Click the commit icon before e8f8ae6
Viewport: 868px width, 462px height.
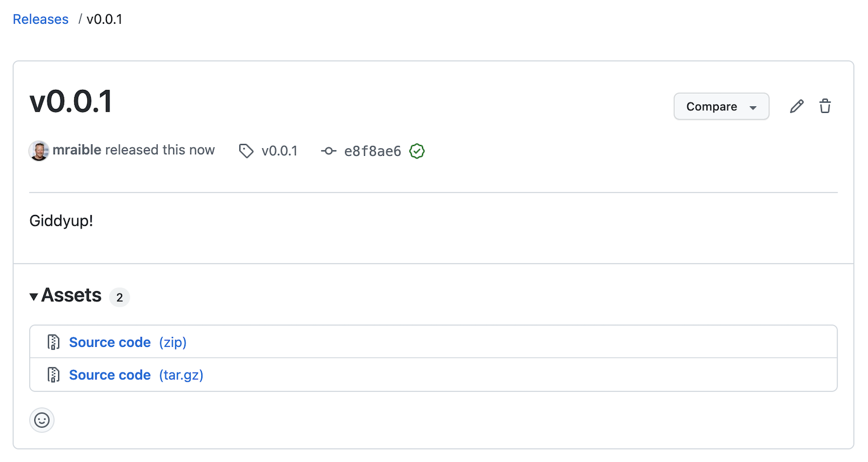[x=329, y=151]
